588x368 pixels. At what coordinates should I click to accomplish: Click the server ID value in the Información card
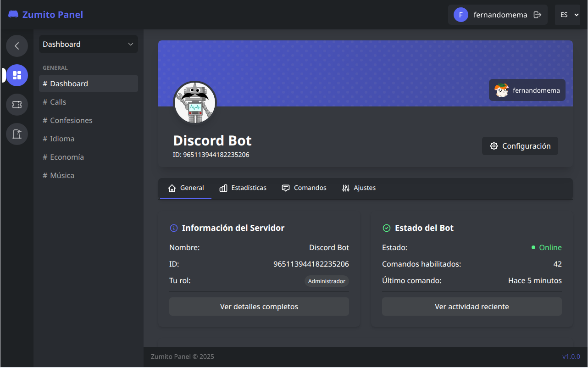pos(311,264)
